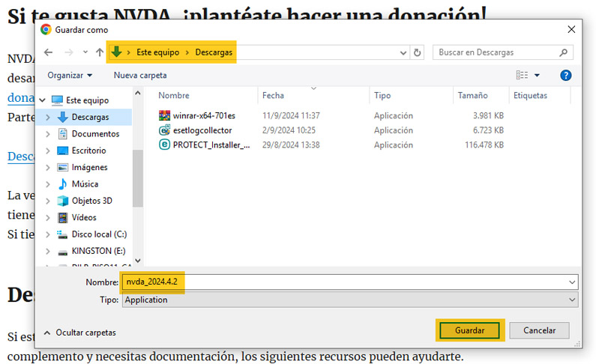The width and height of the screenshot is (596, 364).
Task: Open the recent locations chevron
Action: point(85,52)
